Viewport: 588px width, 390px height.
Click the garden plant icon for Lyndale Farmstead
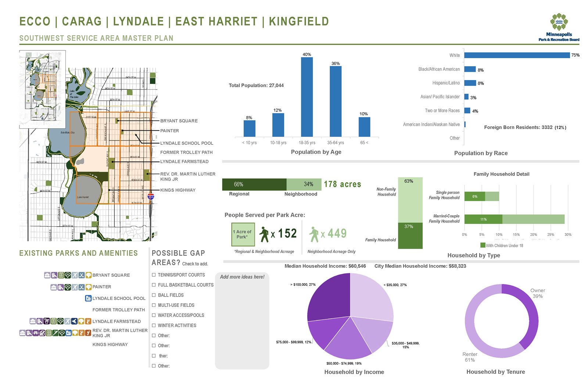(47, 321)
